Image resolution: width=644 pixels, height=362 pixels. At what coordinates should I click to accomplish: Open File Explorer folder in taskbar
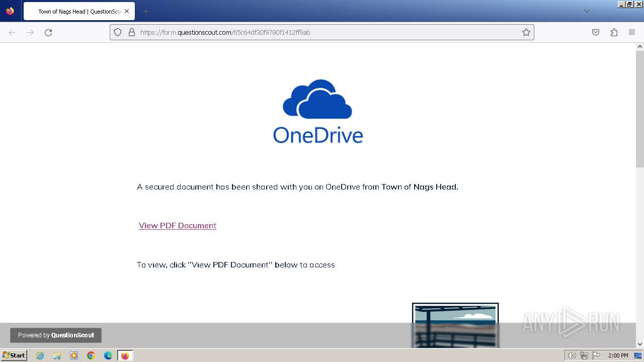click(57, 355)
